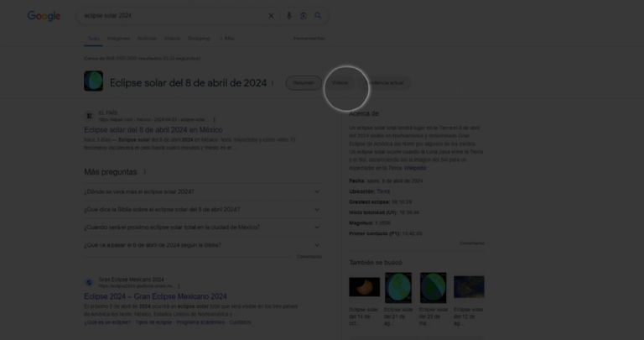Select the Todo results tab
The image size is (644, 340).
tap(93, 39)
